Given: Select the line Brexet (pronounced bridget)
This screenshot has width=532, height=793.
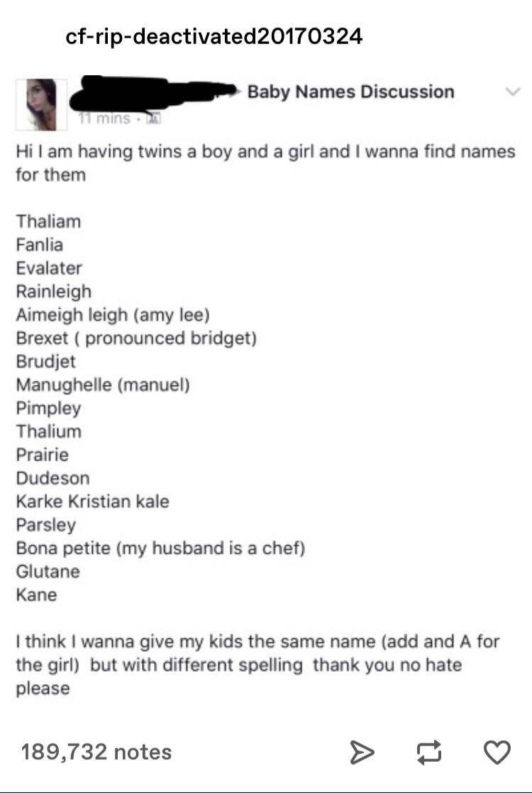Looking at the screenshot, I should point(136,338).
